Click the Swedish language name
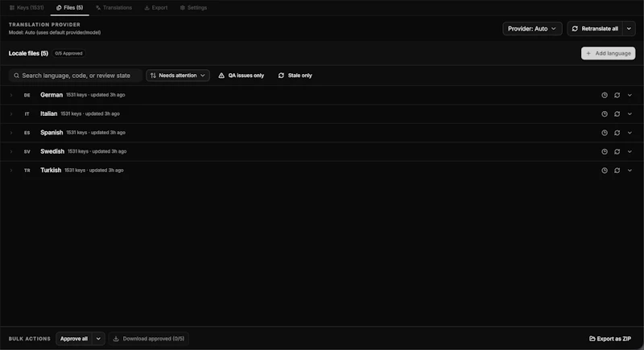 pyautogui.click(x=52, y=152)
